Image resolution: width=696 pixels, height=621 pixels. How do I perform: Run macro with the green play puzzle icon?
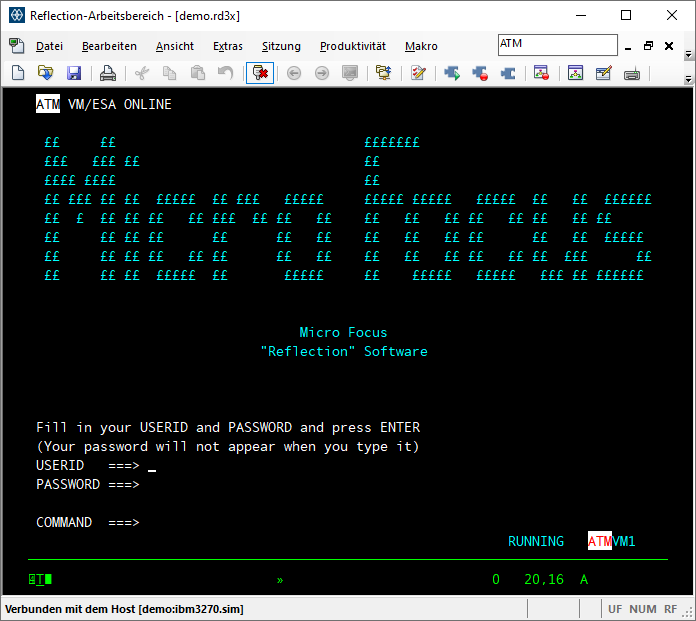point(452,73)
